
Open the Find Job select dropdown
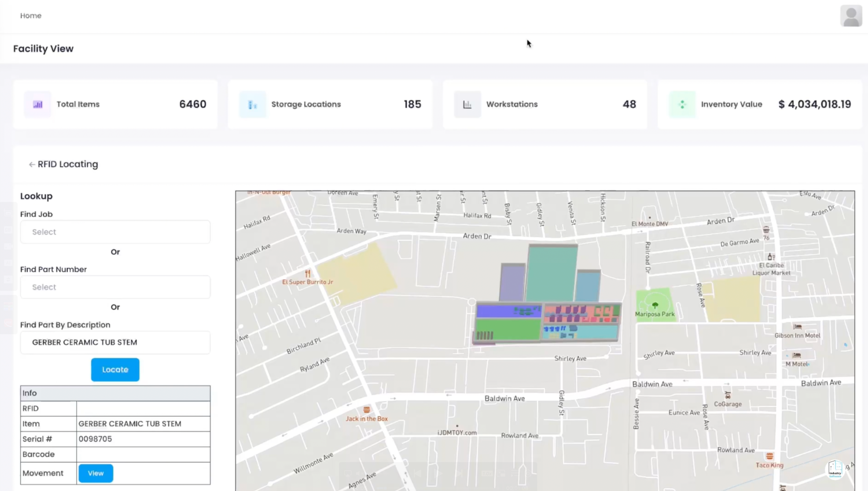point(115,232)
